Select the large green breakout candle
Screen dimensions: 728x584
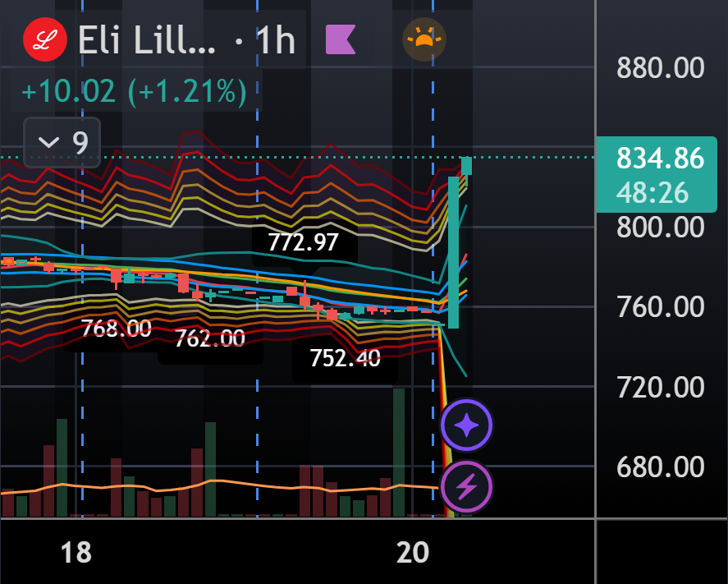pyautogui.click(x=454, y=252)
